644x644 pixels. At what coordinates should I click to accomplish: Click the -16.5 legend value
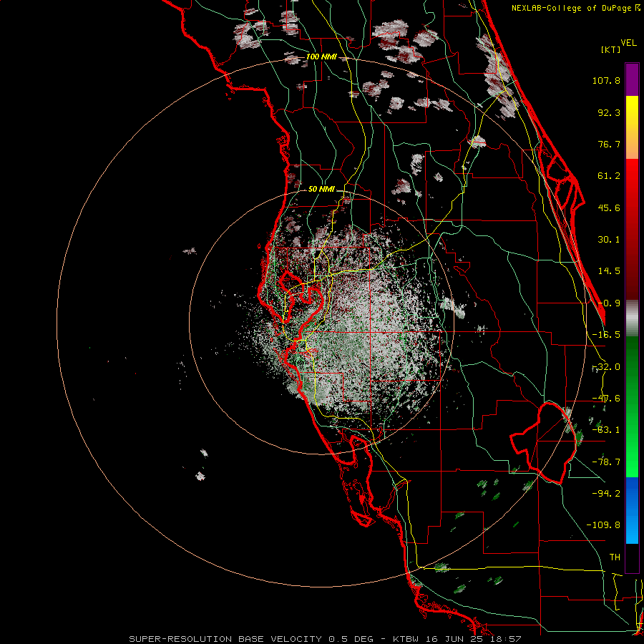(606, 335)
